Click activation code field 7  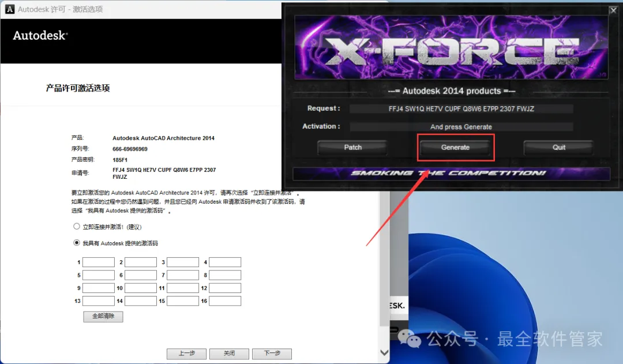pos(183,275)
